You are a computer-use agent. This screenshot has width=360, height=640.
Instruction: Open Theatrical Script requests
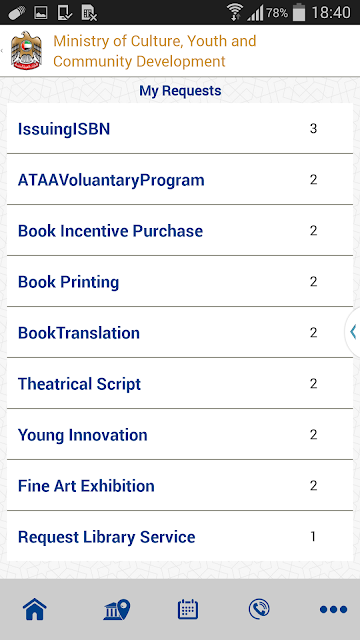tap(180, 384)
